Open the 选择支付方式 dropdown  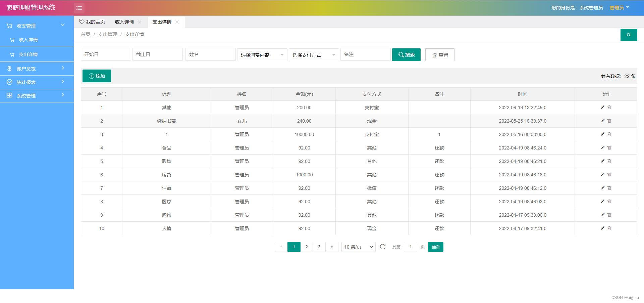click(314, 55)
